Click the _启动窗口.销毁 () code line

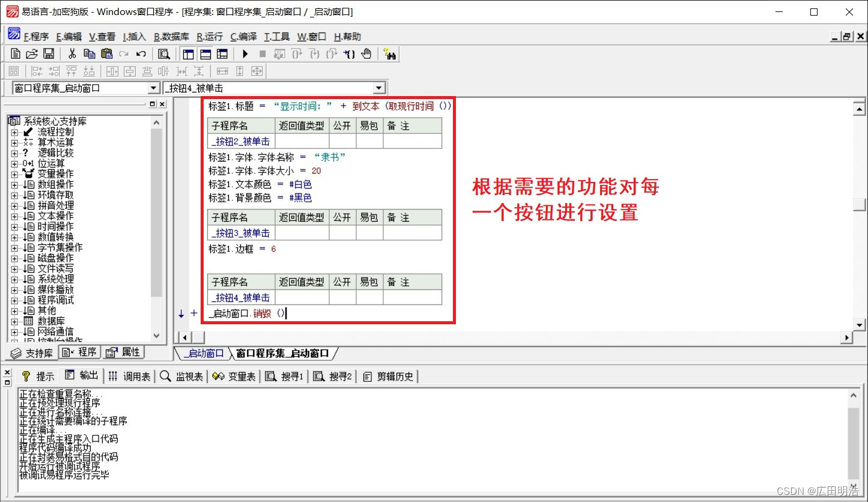coord(247,313)
